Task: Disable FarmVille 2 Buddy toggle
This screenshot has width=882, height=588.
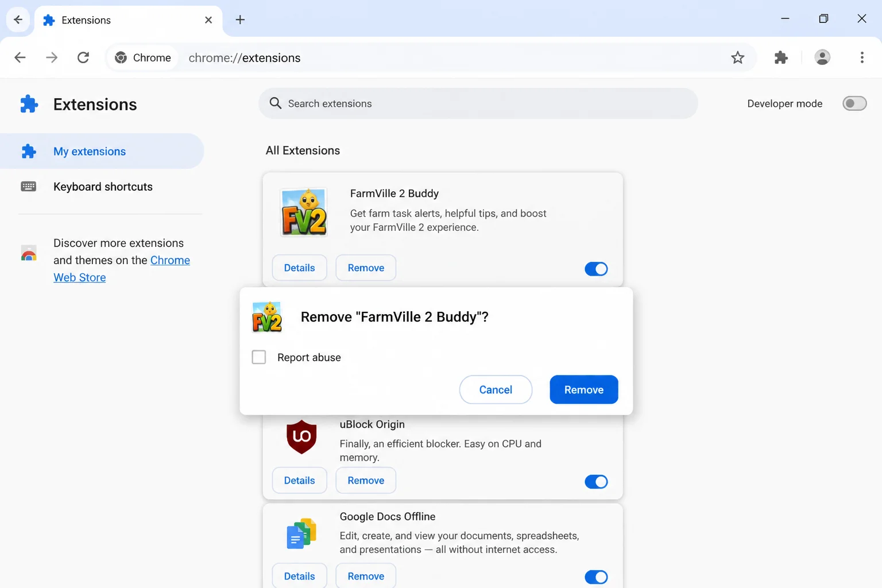Action: 596,269
